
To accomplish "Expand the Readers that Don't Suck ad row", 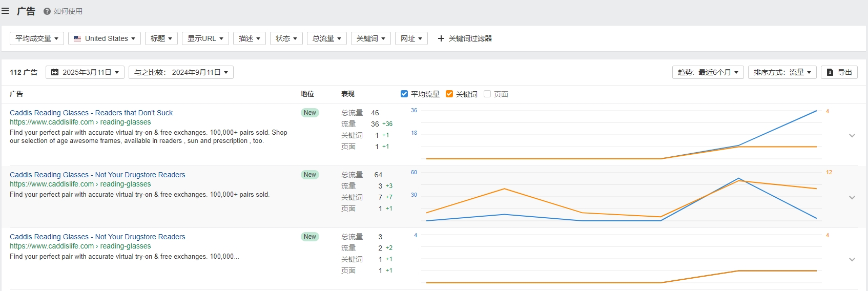I will tap(852, 136).
